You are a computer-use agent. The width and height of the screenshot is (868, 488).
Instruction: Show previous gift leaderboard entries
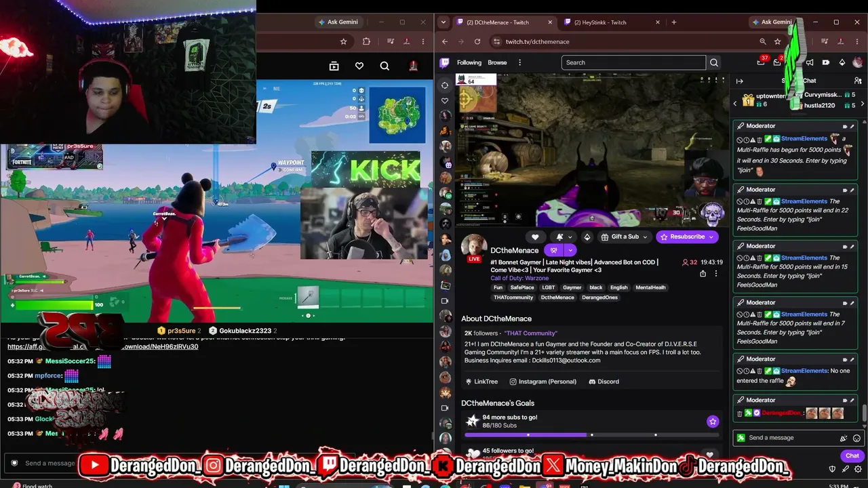(735, 104)
